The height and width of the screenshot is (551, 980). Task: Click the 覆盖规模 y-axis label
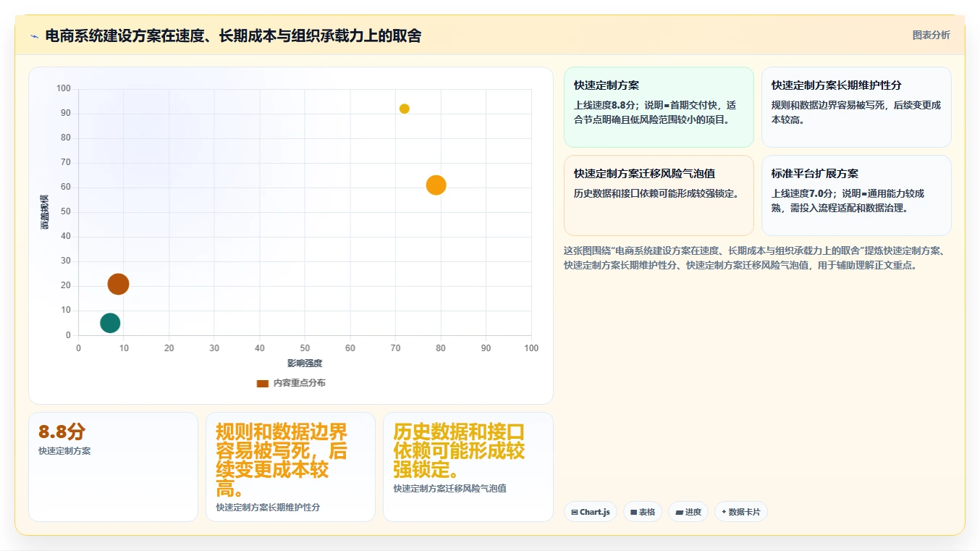pyautogui.click(x=44, y=212)
